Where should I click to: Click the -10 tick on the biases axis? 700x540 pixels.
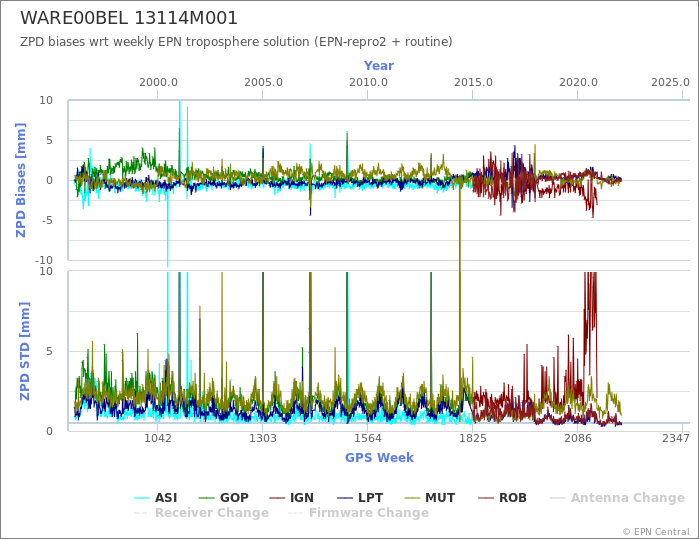click(x=43, y=260)
